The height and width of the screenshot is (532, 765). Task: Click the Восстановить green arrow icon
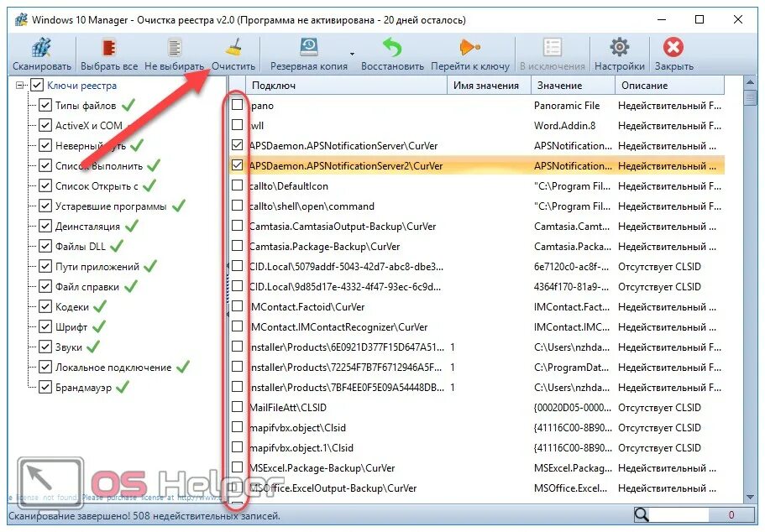(x=392, y=47)
